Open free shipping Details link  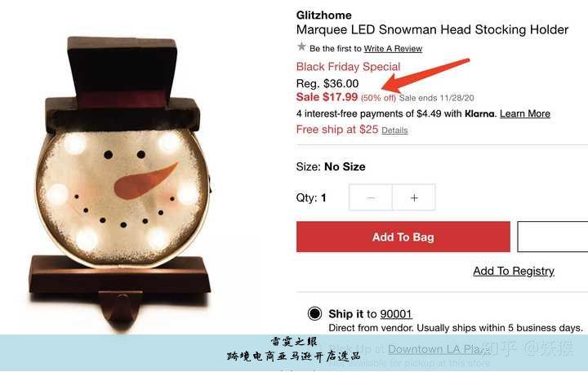[394, 131]
